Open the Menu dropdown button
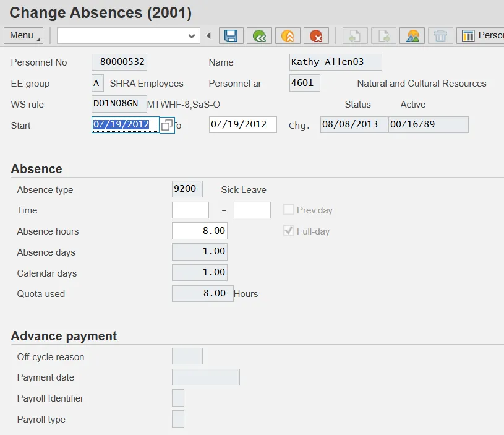 pos(23,35)
